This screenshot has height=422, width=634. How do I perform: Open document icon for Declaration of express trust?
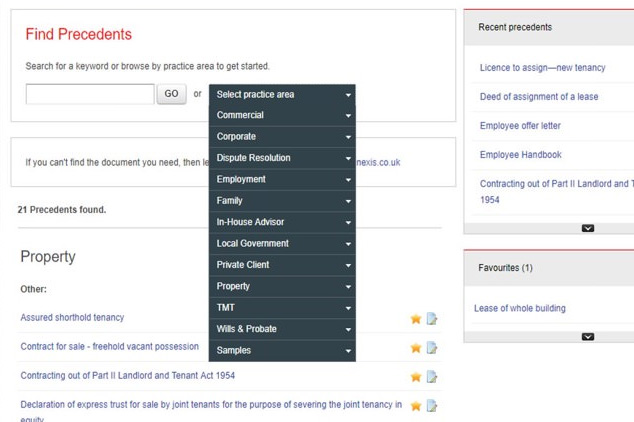[x=432, y=406]
